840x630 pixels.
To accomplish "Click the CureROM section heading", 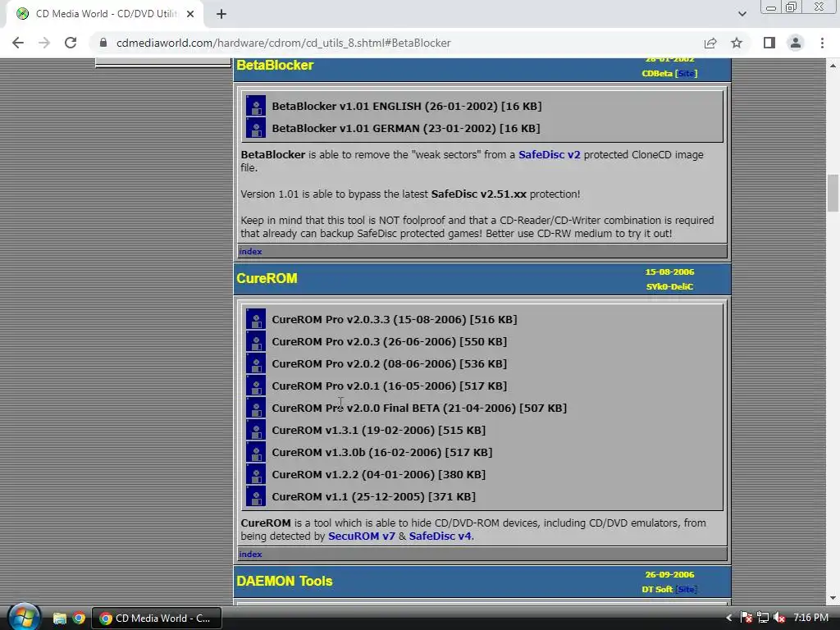I will 267,279.
